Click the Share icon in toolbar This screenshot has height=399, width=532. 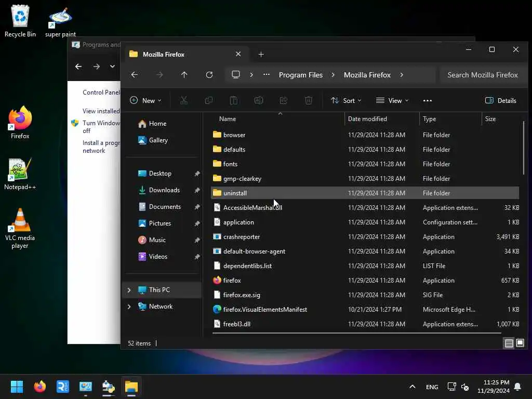pos(283,100)
